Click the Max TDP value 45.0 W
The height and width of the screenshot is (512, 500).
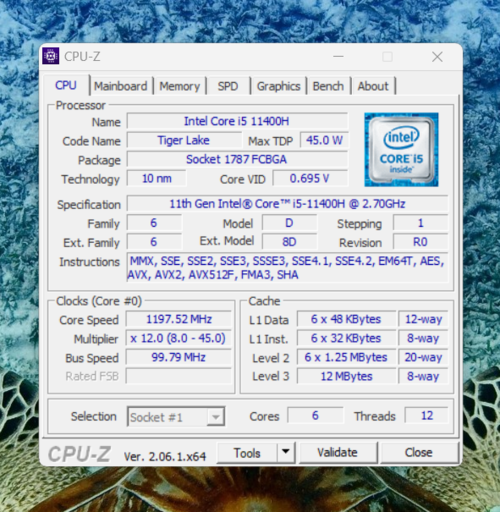tap(324, 140)
